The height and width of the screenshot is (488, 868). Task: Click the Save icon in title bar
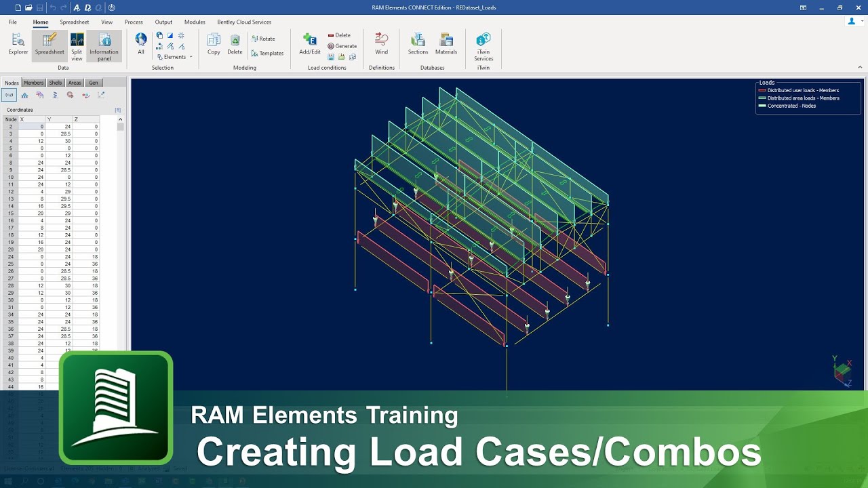click(40, 7)
